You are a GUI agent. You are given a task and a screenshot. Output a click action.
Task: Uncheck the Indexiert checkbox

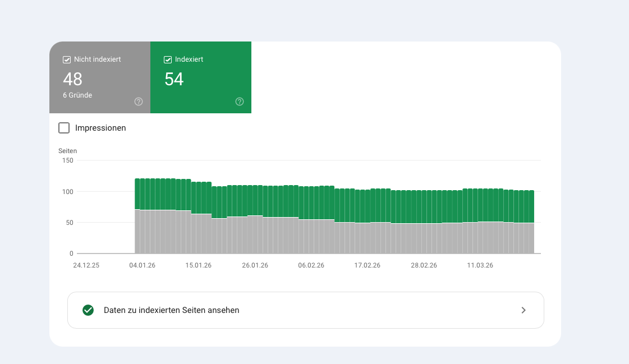(x=168, y=59)
